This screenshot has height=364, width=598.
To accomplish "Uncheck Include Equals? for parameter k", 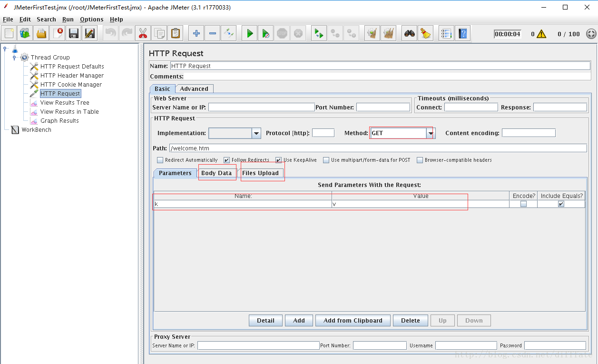I will point(561,204).
